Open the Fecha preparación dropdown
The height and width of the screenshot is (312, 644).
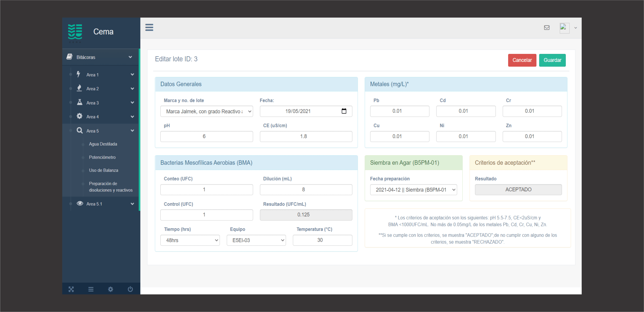click(413, 190)
